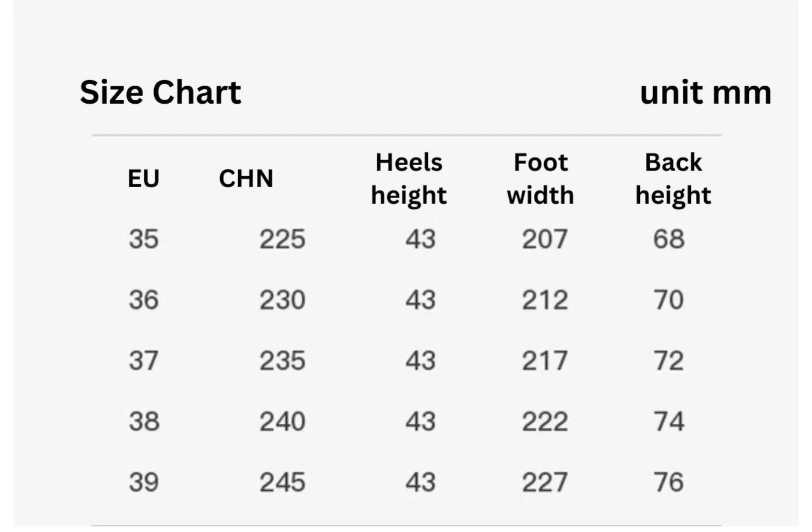
Task: Select EU size 35 cell
Action: 143,239
